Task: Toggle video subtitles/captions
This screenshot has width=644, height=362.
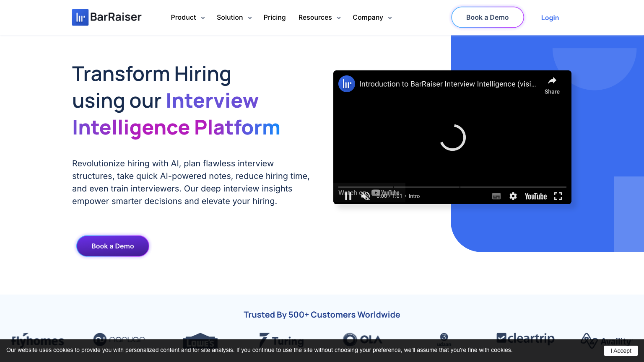Action: (496, 196)
